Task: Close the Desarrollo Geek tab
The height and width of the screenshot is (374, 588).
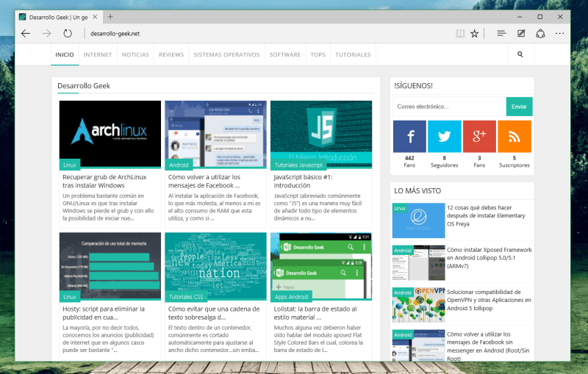Action: (95, 17)
